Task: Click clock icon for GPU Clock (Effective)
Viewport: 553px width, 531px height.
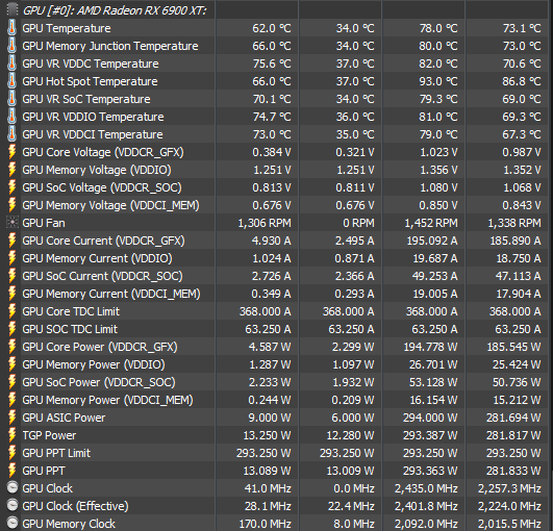Action: point(12,506)
